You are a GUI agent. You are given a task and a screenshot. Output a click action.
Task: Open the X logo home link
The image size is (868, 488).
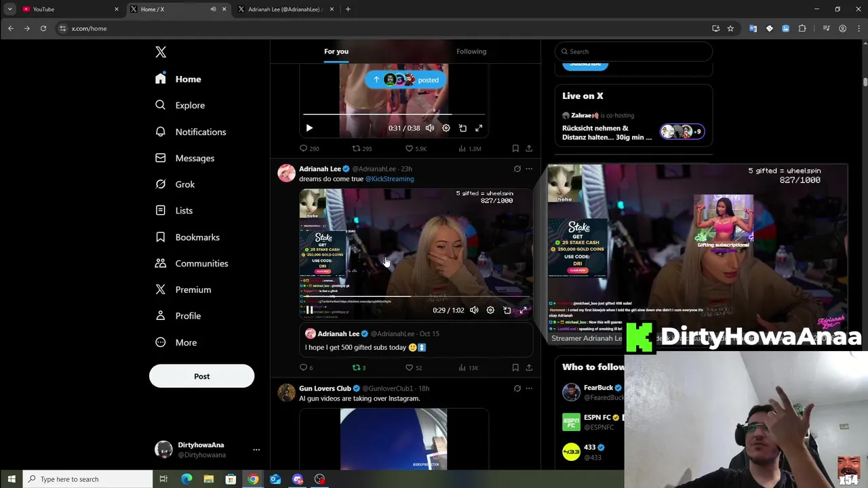[x=161, y=52]
